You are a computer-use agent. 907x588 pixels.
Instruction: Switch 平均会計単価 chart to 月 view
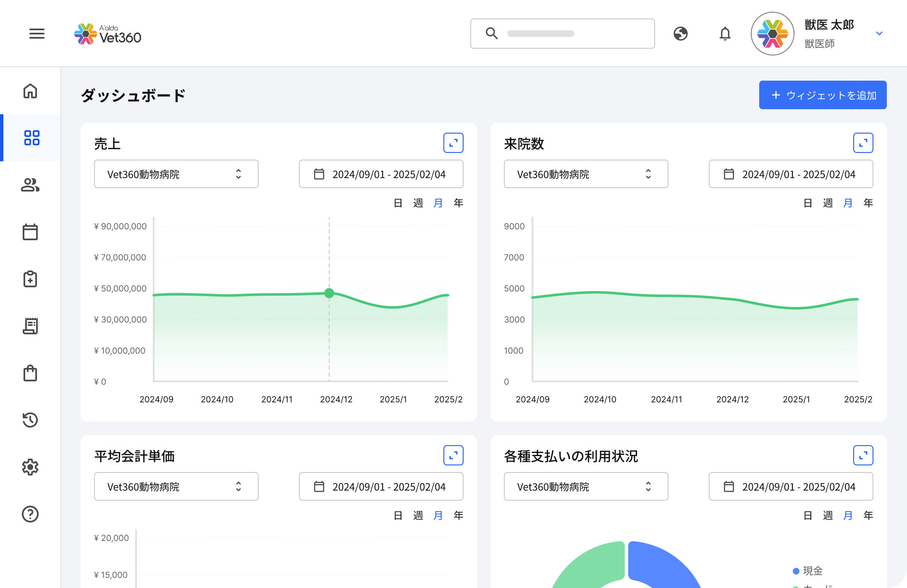[x=438, y=516]
